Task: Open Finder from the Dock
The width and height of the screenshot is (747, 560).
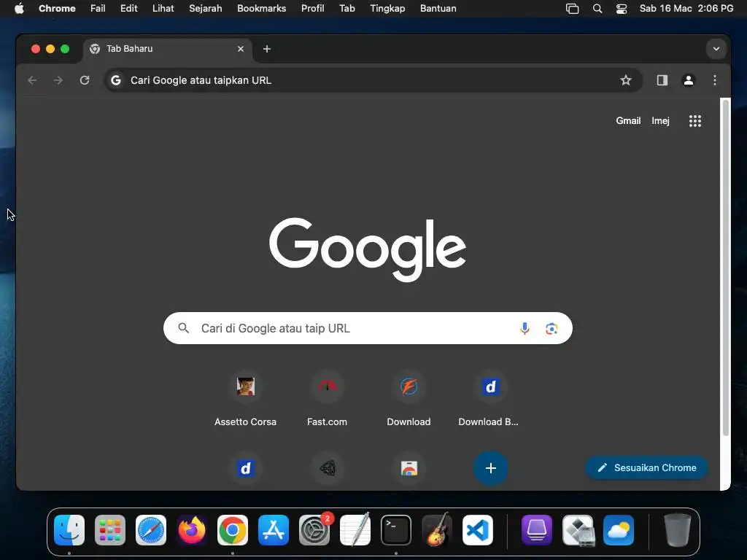Action: [69, 530]
